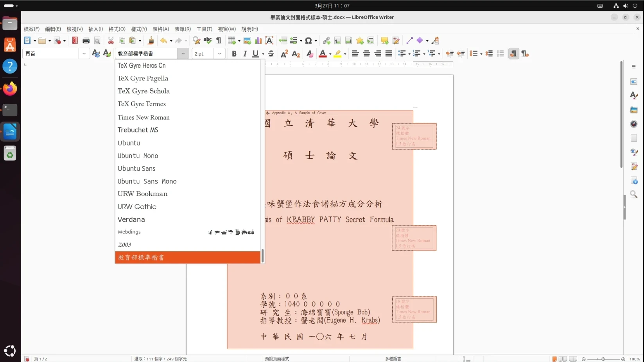Select Times New Roman from font list

coord(144,117)
